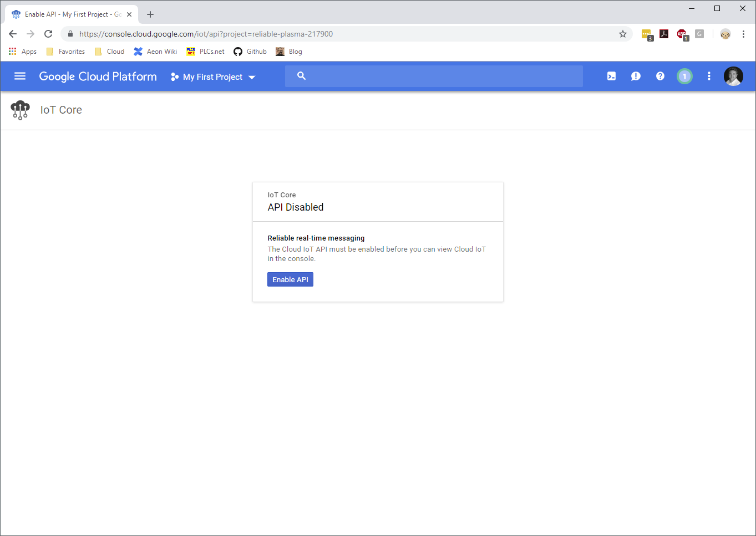Click the search magnifier icon
Image resolution: width=756 pixels, height=536 pixels.
301,76
